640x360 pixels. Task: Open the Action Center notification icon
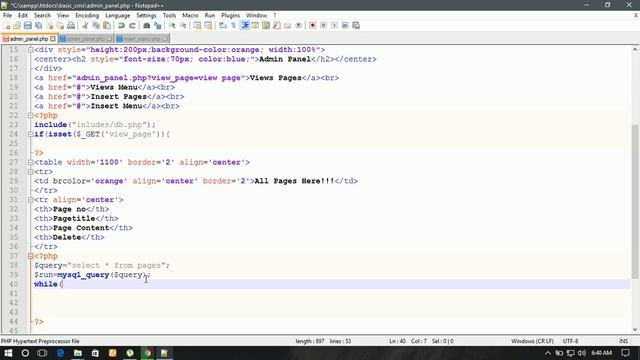point(625,353)
